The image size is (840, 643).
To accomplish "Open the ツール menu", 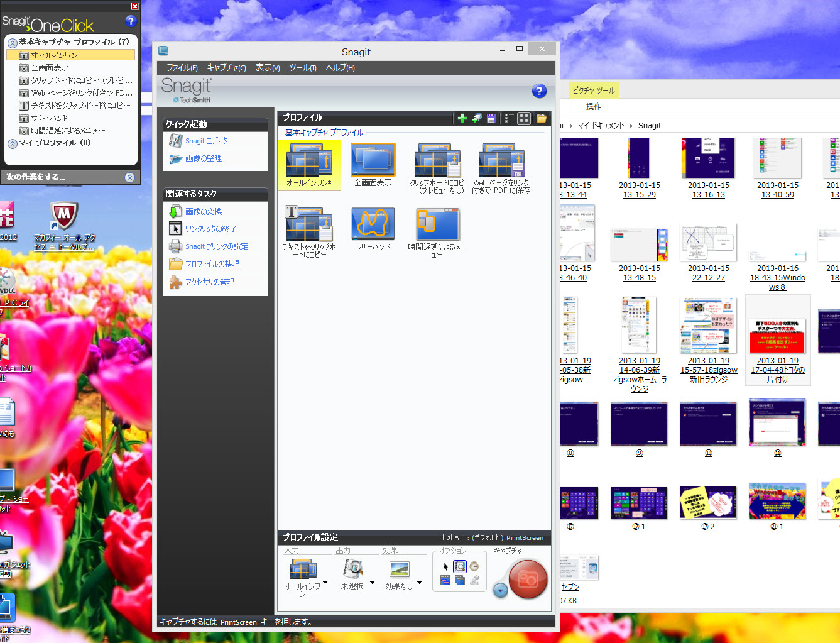I will (x=302, y=68).
